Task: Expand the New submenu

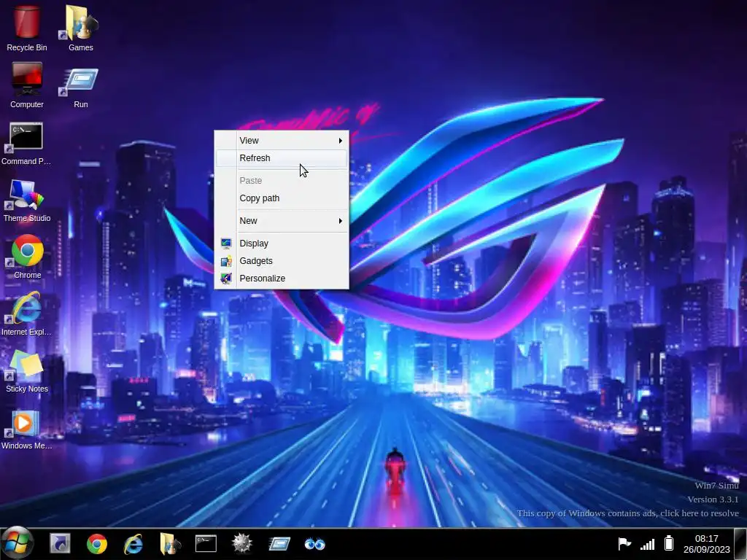Action: click(x=282, y=221)
